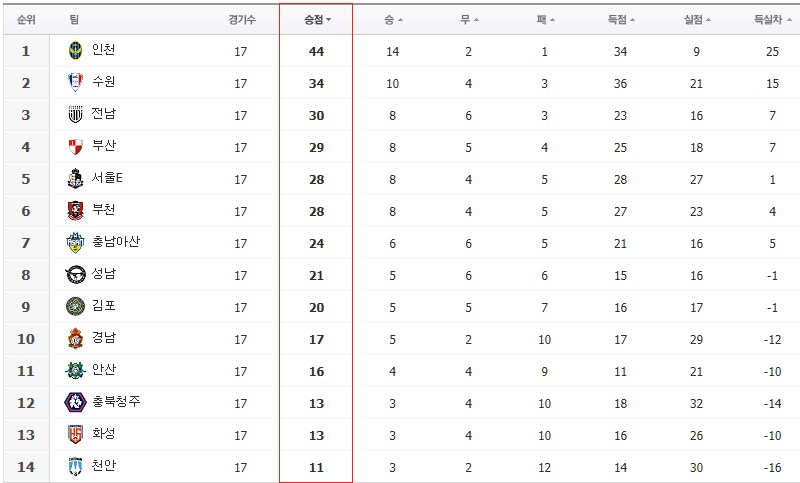Click the Chungnam Asan crest icon
Viewport: 800px width, 483px height.
point(76,243)
